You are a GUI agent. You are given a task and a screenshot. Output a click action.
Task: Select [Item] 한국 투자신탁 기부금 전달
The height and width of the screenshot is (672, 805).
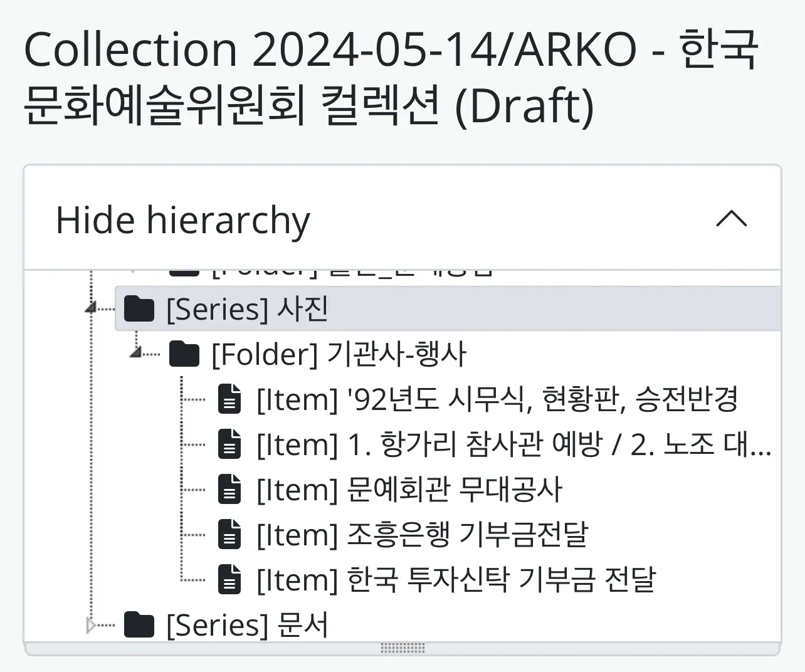click(x=456, y=580)
